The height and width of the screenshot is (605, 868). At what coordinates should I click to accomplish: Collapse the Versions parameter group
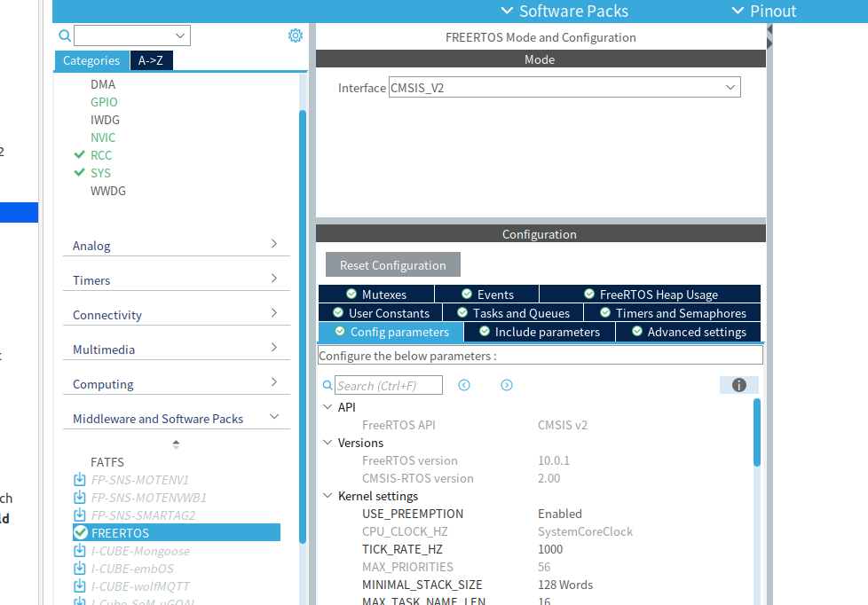327,443
